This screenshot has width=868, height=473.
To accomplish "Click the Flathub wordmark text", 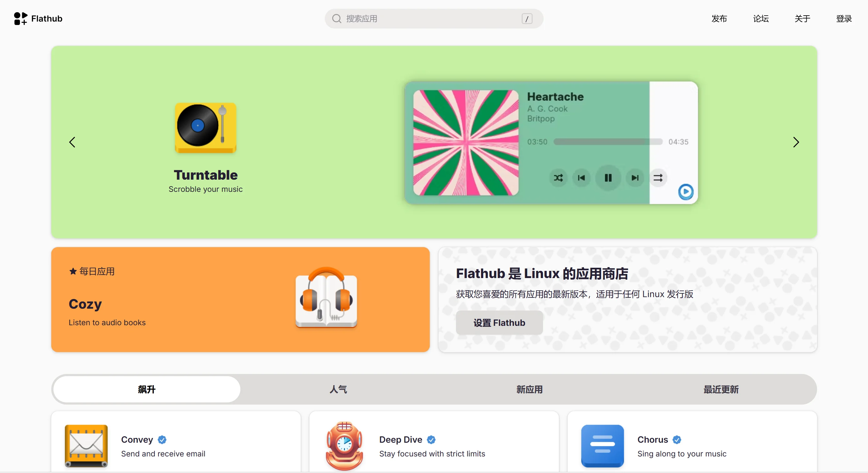I will click(x=47, y=18).
